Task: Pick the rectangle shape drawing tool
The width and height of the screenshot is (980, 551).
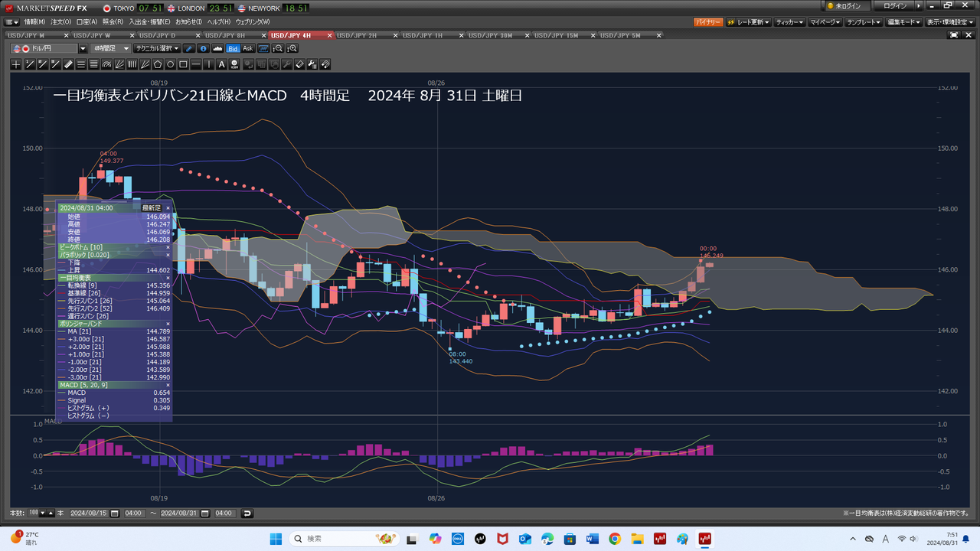Action: click(184, 64)
